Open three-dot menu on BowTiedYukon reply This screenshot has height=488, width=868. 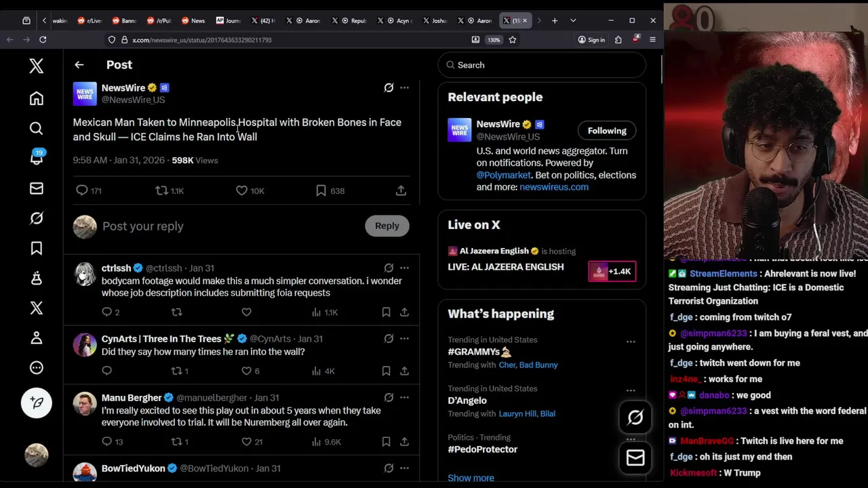(x=404, y=468)
